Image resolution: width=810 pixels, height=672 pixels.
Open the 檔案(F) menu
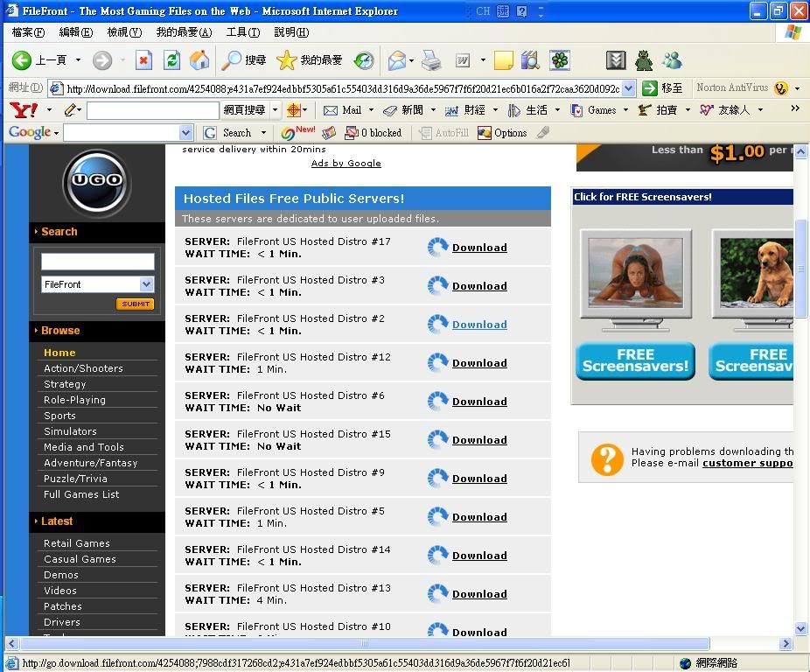pos(28,32)
